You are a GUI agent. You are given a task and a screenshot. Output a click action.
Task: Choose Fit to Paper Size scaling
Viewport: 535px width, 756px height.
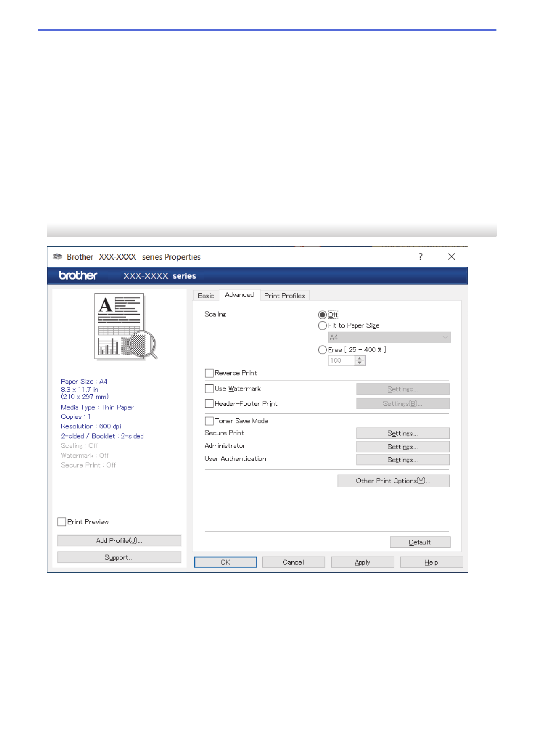tap(322, 325)
